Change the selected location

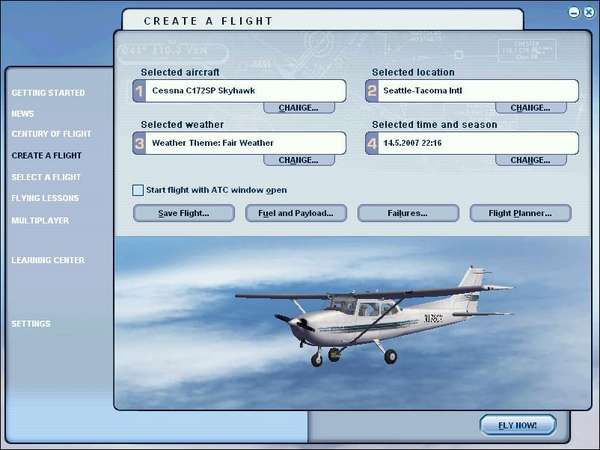click(531, 108)
